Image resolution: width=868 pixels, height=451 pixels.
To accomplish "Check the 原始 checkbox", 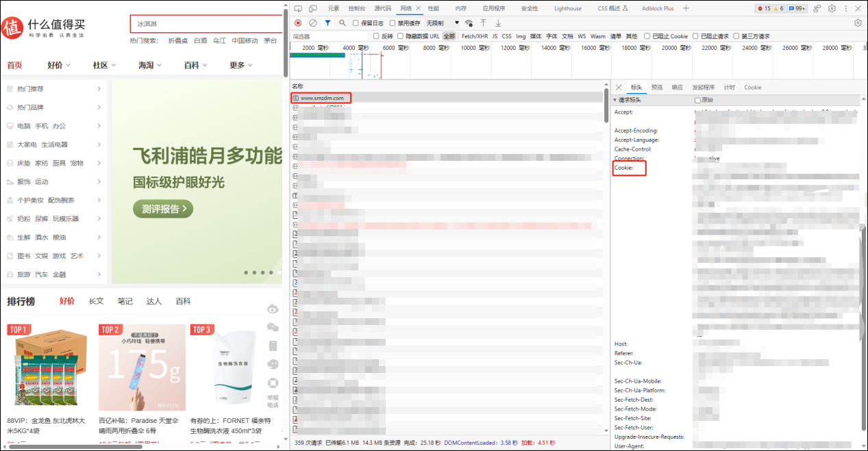I will [697, 100].
